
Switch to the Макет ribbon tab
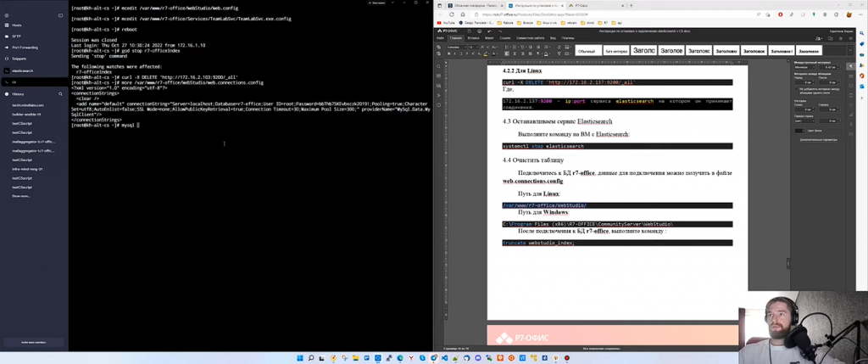pos(489,37)
